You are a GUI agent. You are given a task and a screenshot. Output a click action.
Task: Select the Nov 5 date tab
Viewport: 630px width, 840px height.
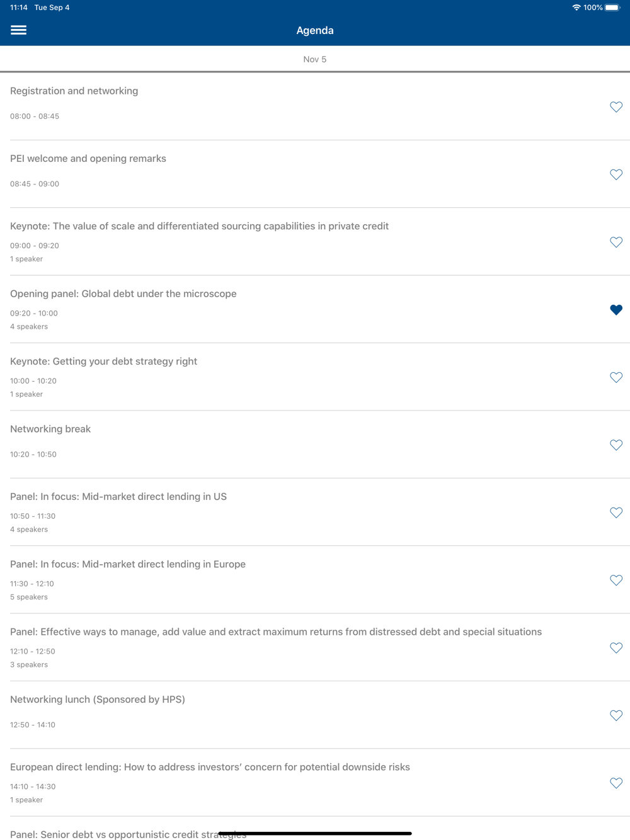315,59
